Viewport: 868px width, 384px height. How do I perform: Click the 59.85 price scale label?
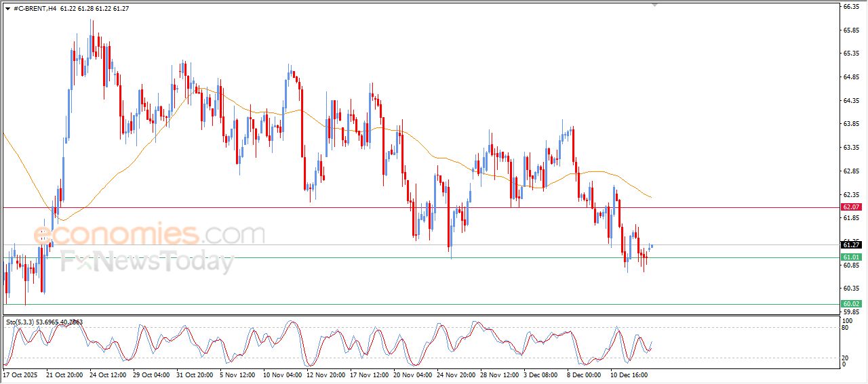tap(850, 312)
